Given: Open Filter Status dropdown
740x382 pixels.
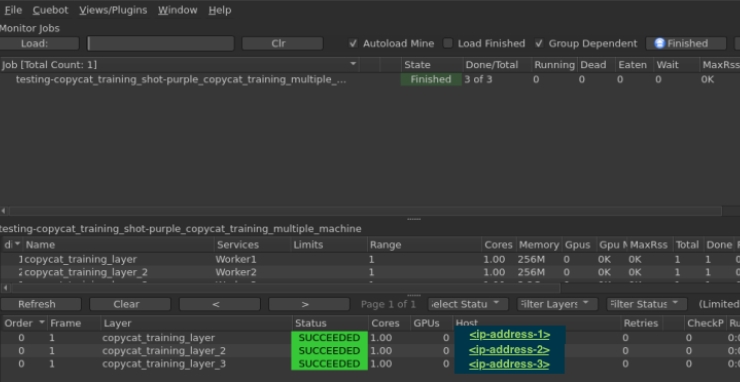Looking at the screenshot, I should [x=647, y=304].
